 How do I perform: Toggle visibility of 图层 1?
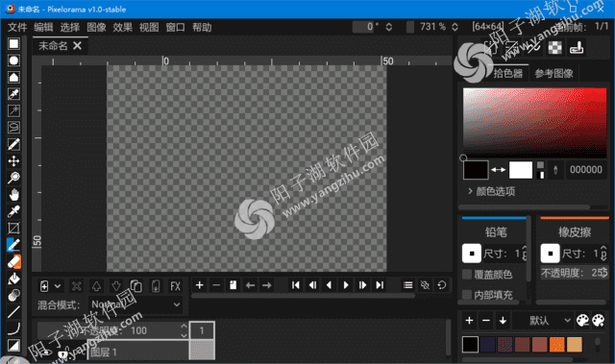46,353
